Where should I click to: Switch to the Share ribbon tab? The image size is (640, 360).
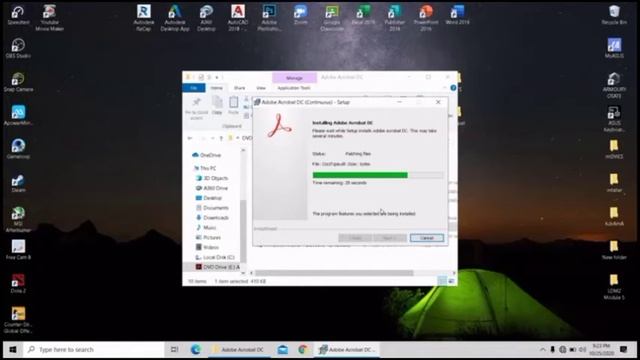pos(239,88)
